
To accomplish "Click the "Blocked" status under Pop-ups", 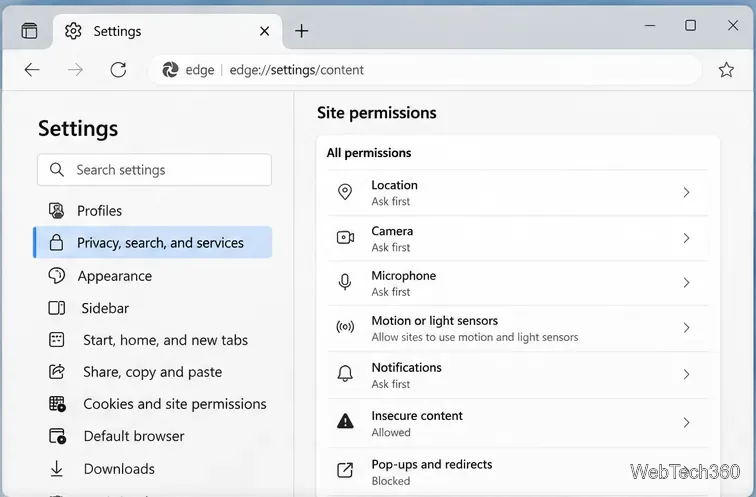I will (x=391, y=481).
